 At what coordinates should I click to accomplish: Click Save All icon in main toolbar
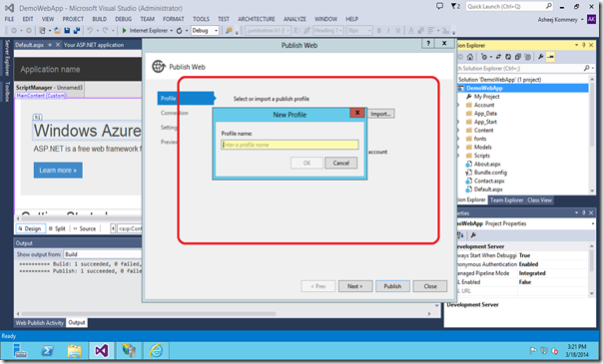click(77, 30)
